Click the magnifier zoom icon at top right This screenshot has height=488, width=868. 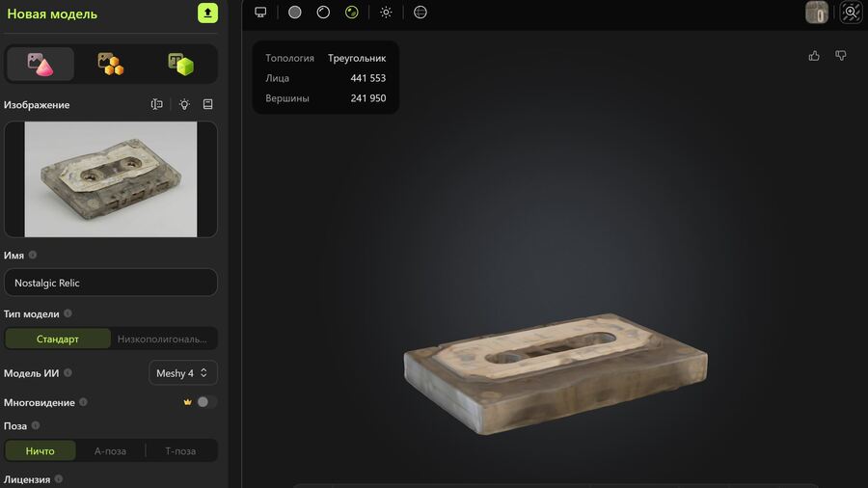[x=851, y=13]
